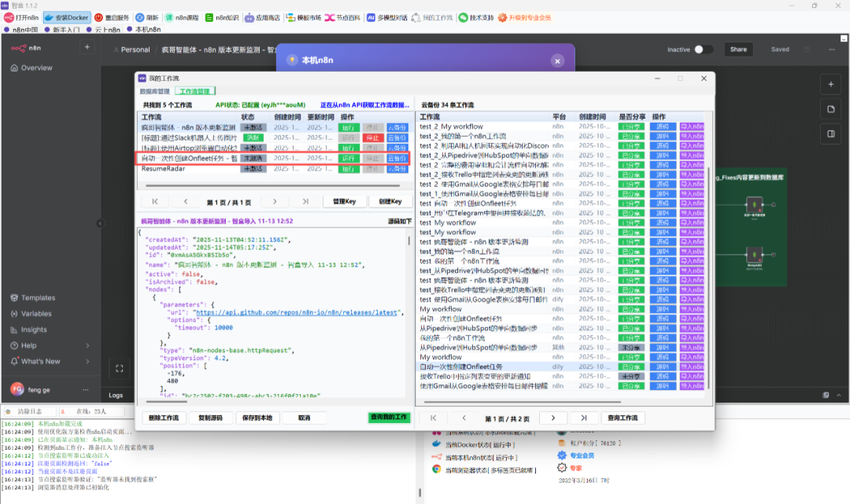Click the 安装Docker toolbar icon

pyautogui.click(x=50, y=17)
